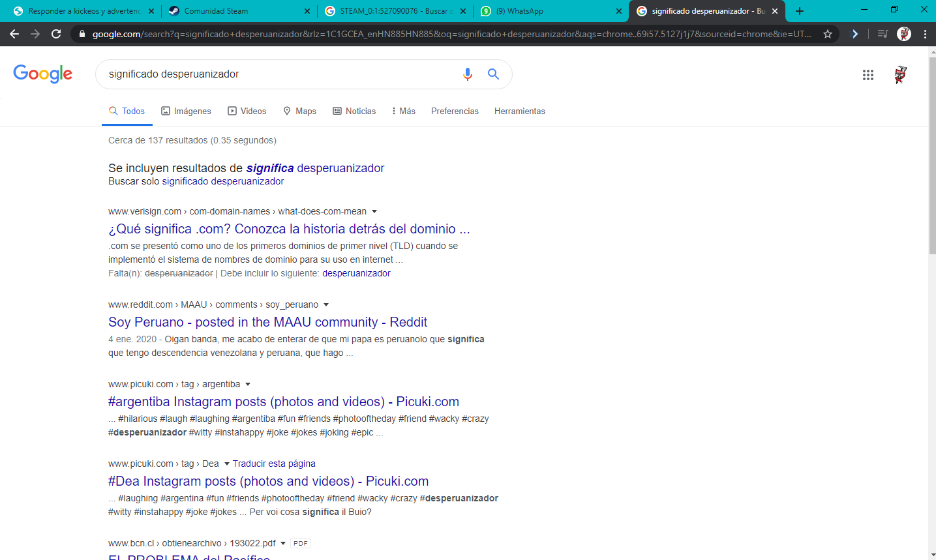Image resolution: width=936 pixels, height=560 pixels.
Task: Open the '¿Qué significa .com?' result
Action: click(289, 229)
